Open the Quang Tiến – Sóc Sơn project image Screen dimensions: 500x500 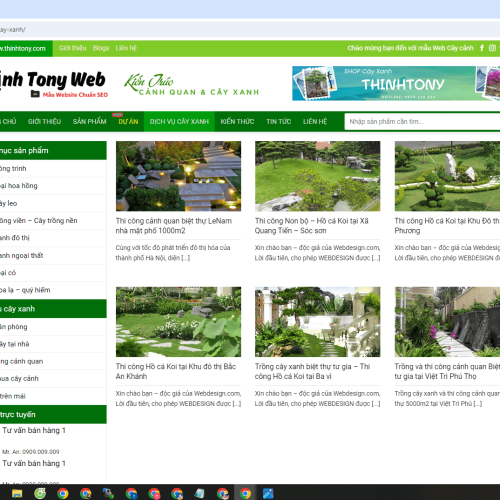[x=317, y=176]
